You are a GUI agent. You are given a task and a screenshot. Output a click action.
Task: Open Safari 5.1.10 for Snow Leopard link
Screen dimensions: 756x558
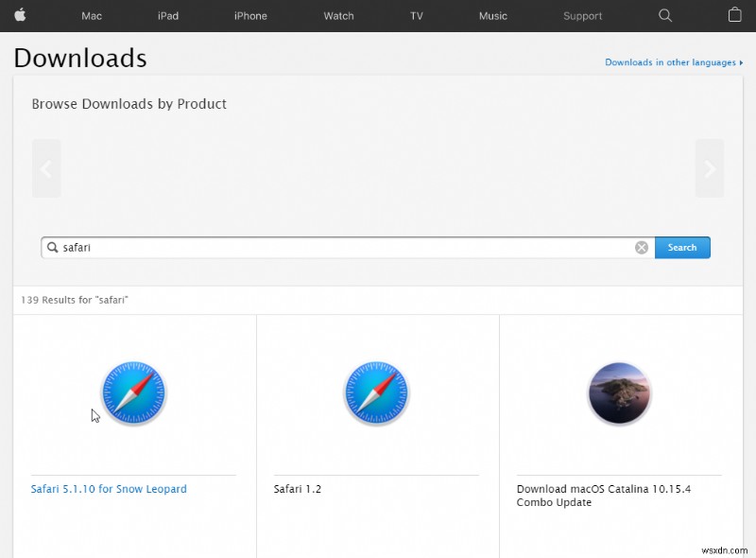pyautogui.click(x=109, y=489)
